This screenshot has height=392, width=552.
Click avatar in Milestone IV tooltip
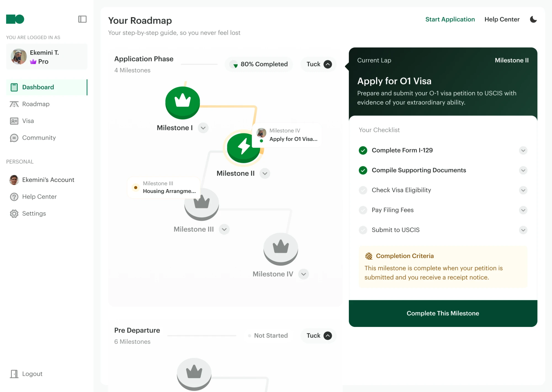pos(261,133)
